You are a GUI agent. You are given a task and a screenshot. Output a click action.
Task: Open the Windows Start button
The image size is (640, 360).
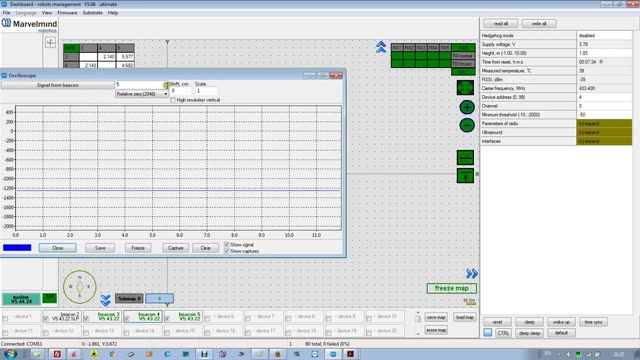(10, 354)
